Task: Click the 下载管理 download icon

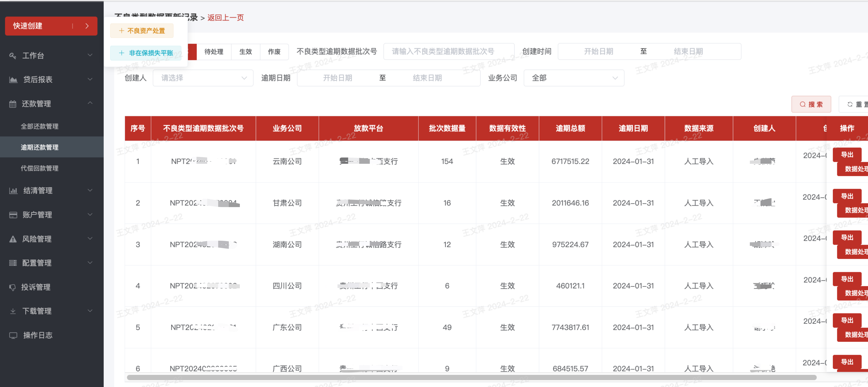Action: click(x=13, y=311)
